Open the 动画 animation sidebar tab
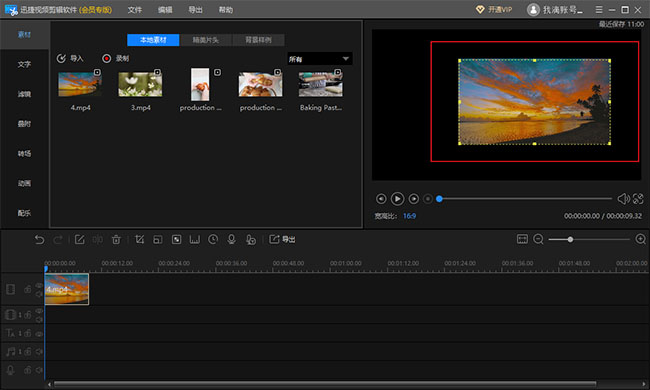The width and height of the screenshot is (650, 390). click(24, 183)
